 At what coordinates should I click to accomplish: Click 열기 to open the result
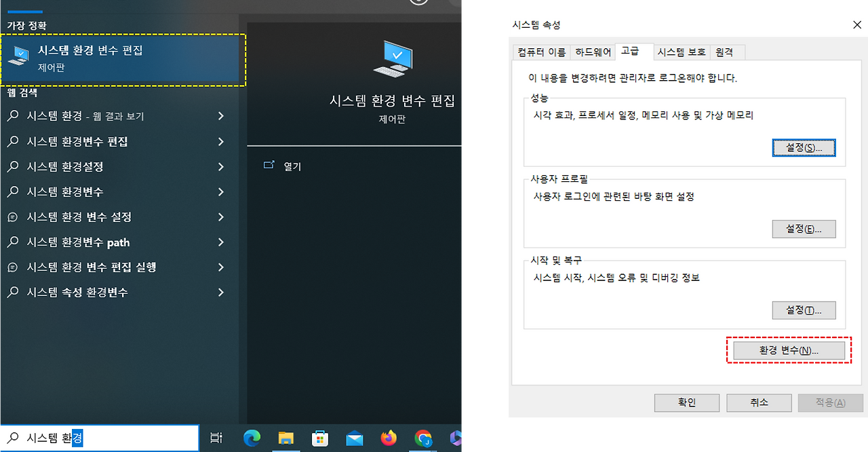pyautogui.click(x=292, y=166)
